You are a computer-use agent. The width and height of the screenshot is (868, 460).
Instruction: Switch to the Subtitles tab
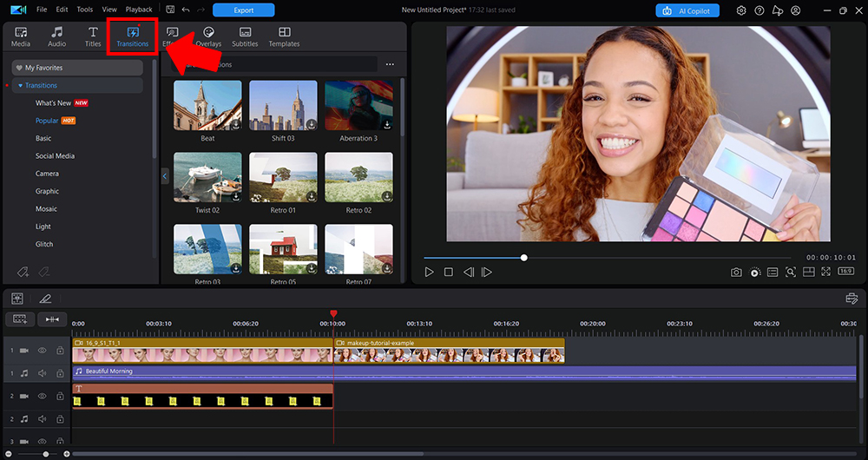point(245,36)
